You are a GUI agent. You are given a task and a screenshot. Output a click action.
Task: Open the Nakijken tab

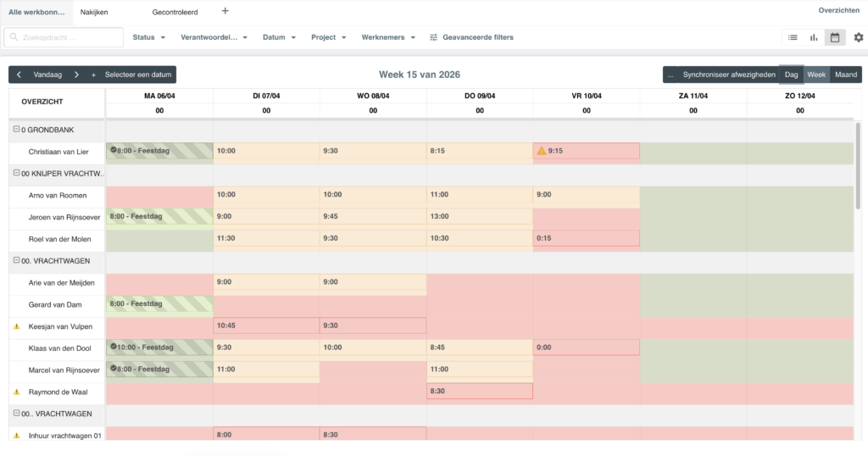tap(94, 12)
